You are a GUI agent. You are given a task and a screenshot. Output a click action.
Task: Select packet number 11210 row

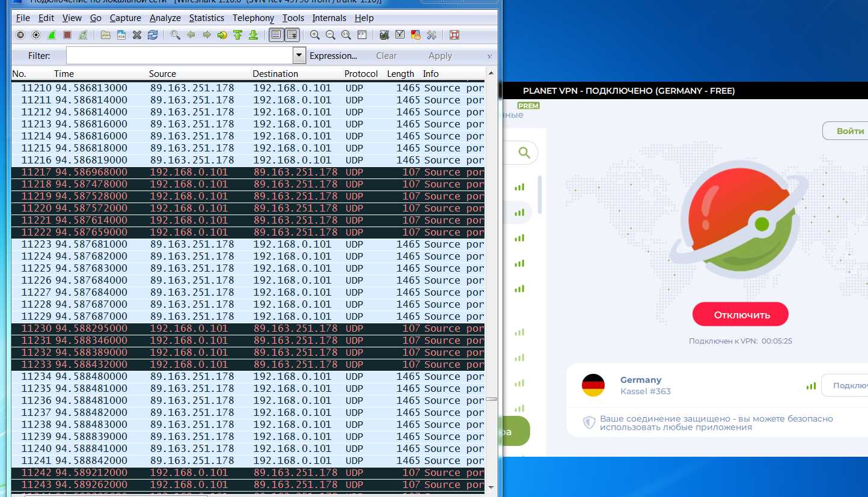(248, 88)
